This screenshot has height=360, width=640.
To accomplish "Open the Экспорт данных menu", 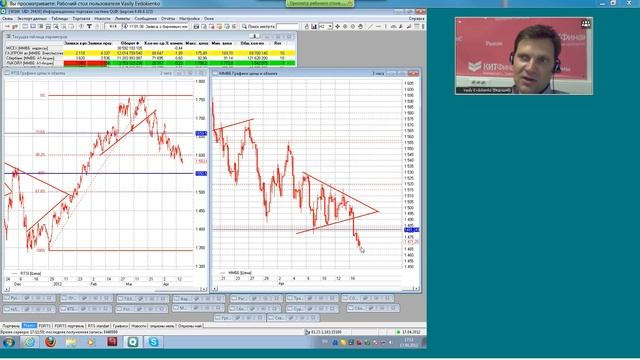I will click(32, 19).
